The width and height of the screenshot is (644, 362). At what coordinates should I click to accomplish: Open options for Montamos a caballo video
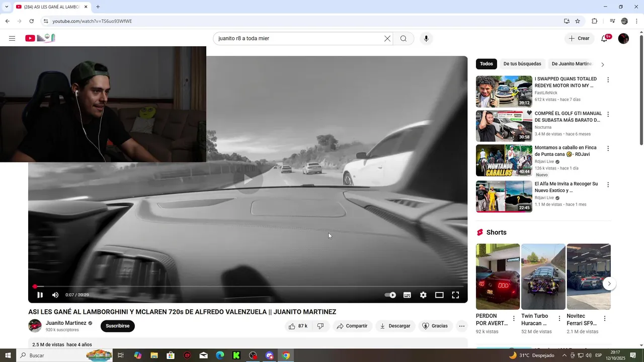(x=608, y=148)
